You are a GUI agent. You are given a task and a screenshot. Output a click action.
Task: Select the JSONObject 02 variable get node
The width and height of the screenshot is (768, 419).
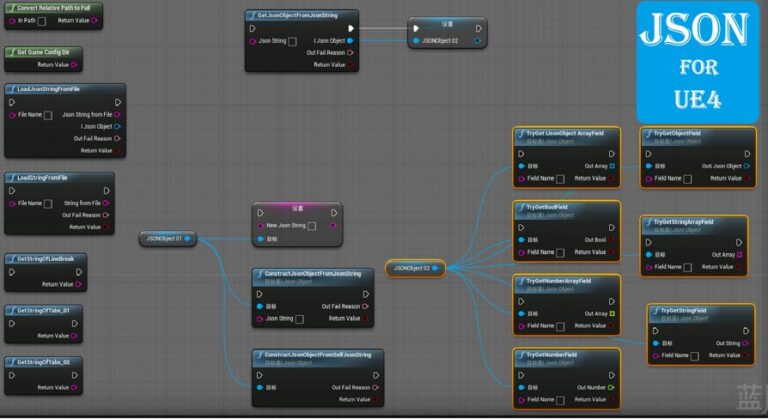coord(415,269)
